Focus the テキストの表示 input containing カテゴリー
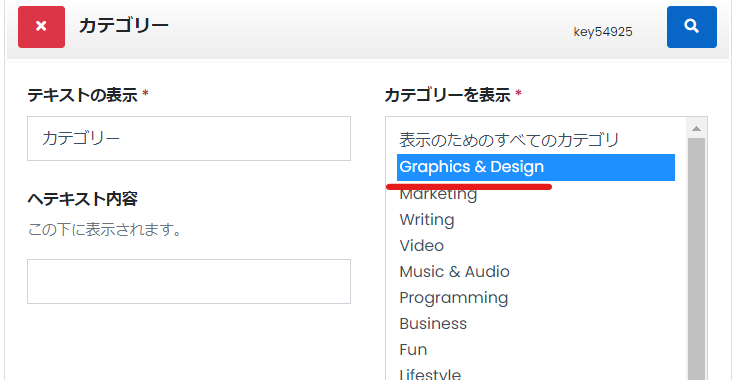 pos(189,139)
